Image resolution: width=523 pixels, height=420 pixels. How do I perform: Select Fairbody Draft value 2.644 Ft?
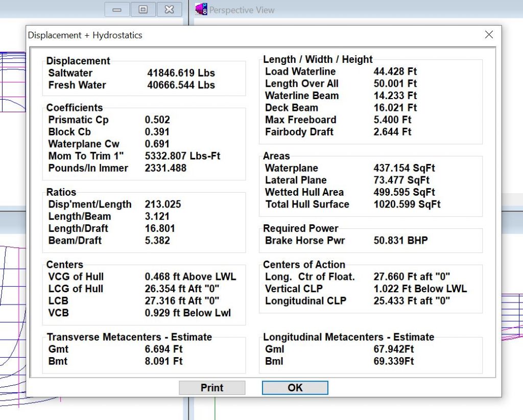(393, 132)
